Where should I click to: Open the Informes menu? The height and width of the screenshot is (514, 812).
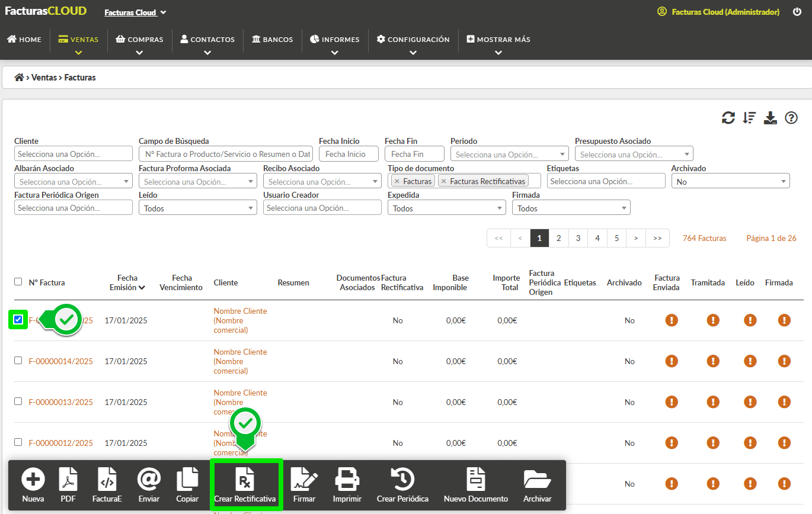click(335, 40)
